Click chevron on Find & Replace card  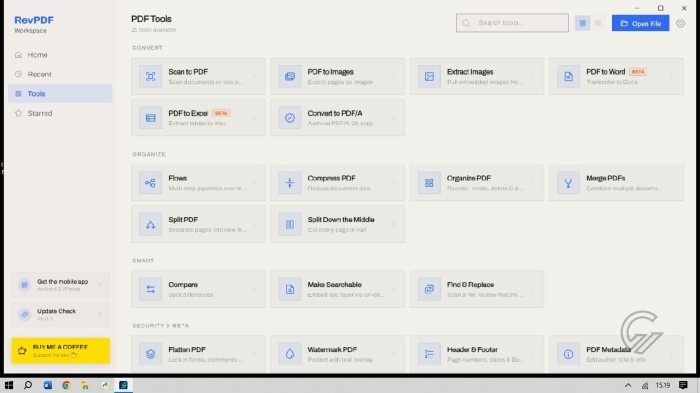tap(533, 289)
